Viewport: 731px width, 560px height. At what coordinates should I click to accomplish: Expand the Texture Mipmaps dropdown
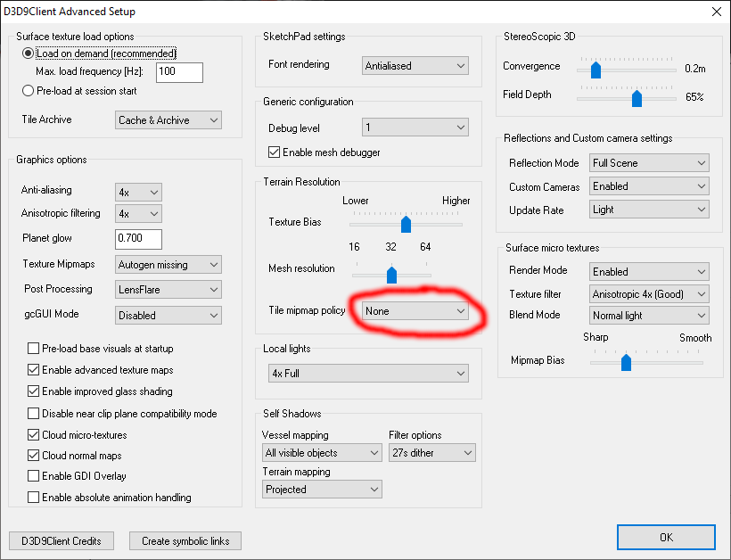pos(168,265)
